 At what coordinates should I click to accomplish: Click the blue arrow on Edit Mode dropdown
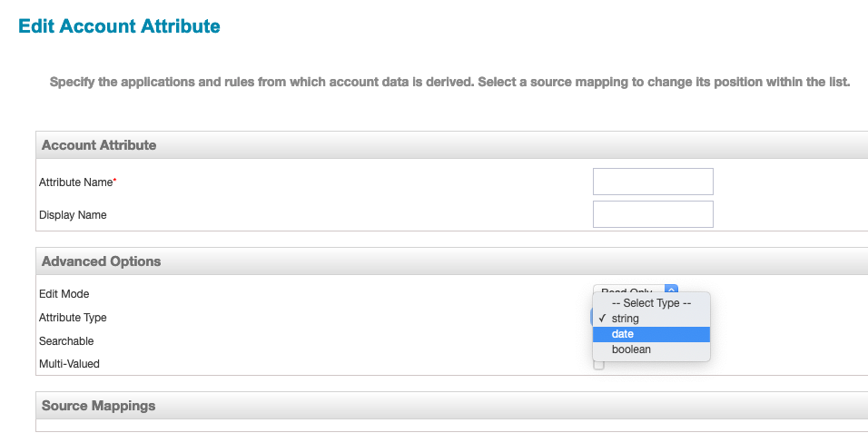click(x=671, y=289)
